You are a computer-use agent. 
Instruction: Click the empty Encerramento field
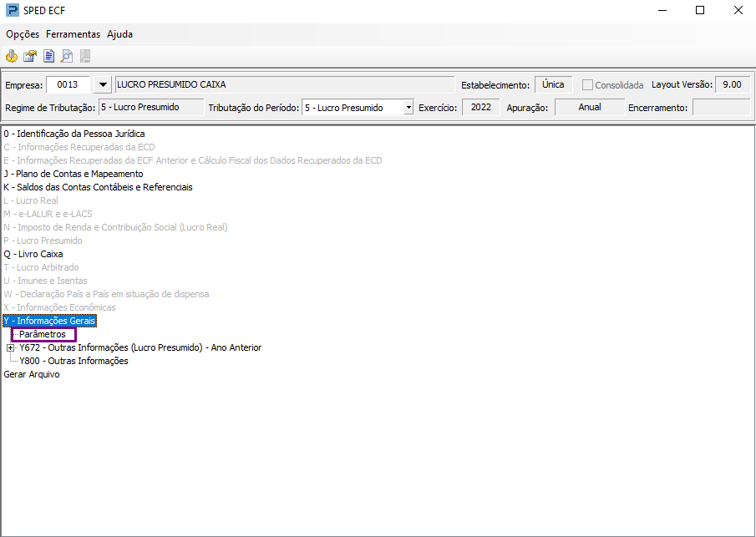tap(721, 107)
